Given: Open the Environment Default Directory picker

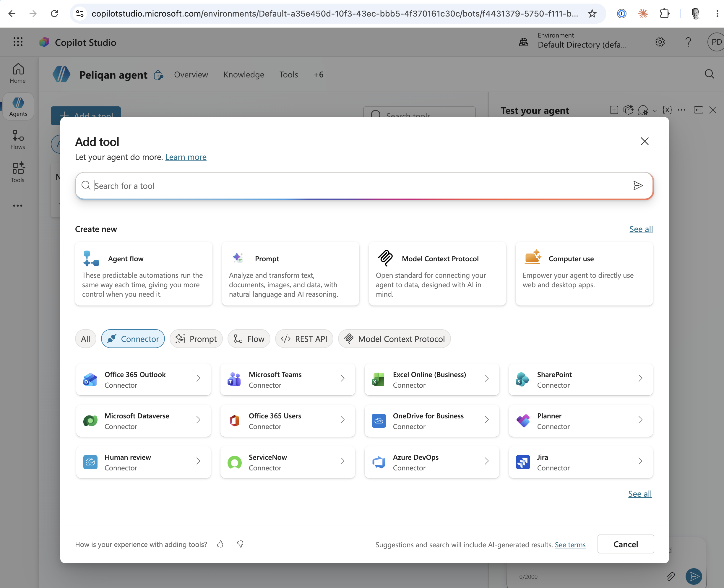Looking at the screenshot, I should pyautogui.click(x=573, y=41).
